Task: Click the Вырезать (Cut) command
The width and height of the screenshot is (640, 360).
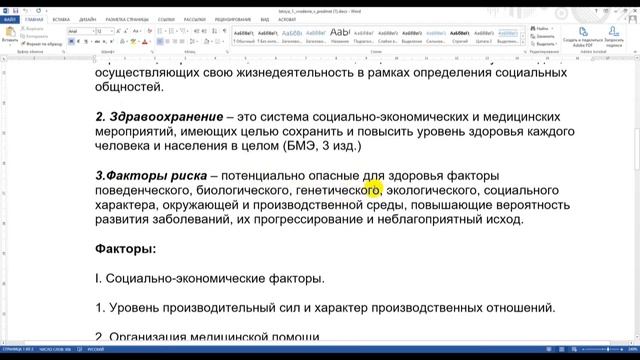Action: [x=33, y=29]
